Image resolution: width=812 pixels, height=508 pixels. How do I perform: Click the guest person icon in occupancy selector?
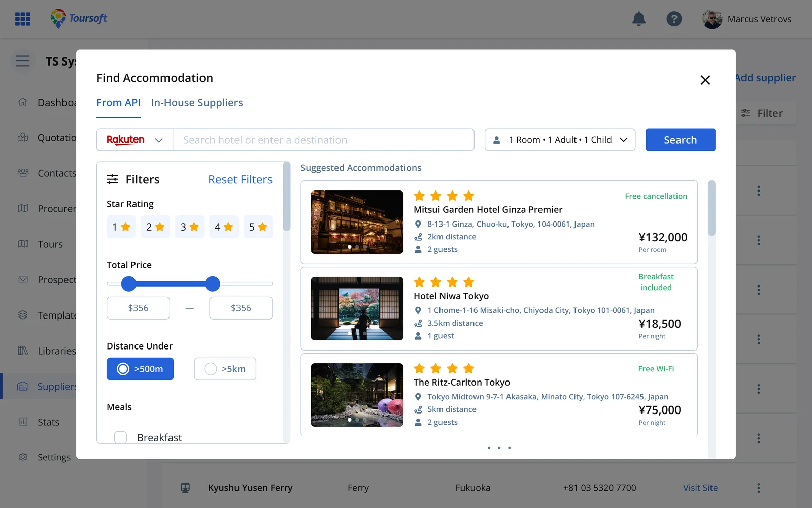coord(497,140)
